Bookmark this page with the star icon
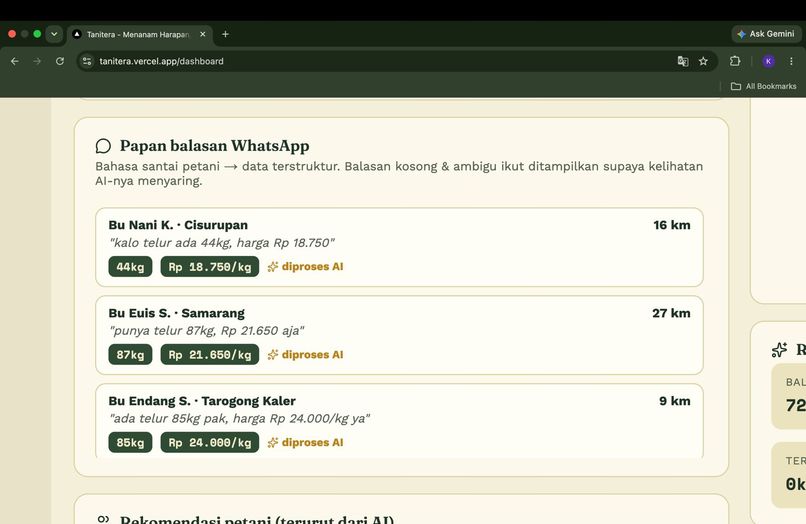 pos(703,61)
